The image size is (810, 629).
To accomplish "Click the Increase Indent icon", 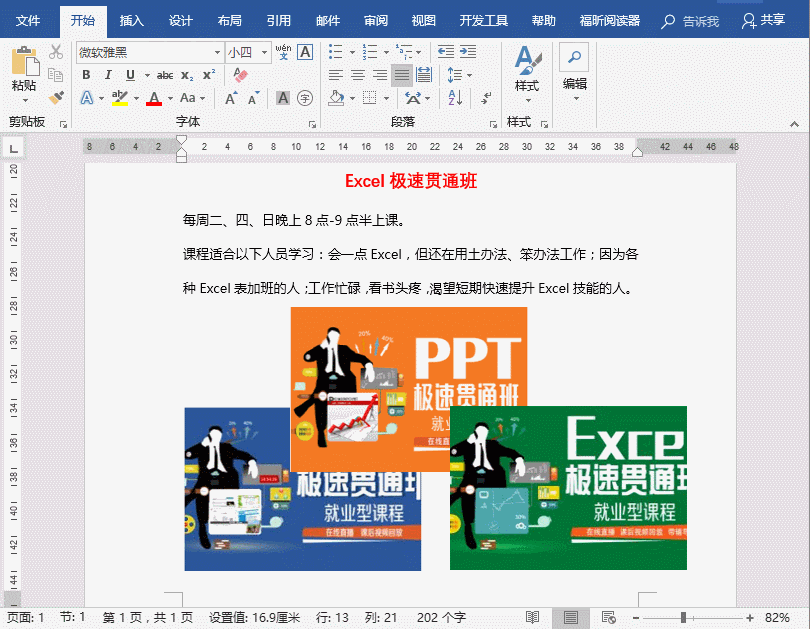I will coord(467,52).
